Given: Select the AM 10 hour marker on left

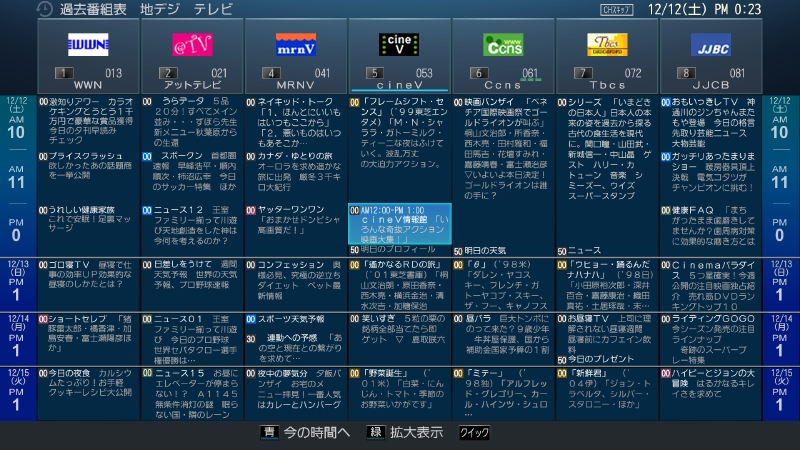Looking at the screenshot, I should tap(16, 128).
